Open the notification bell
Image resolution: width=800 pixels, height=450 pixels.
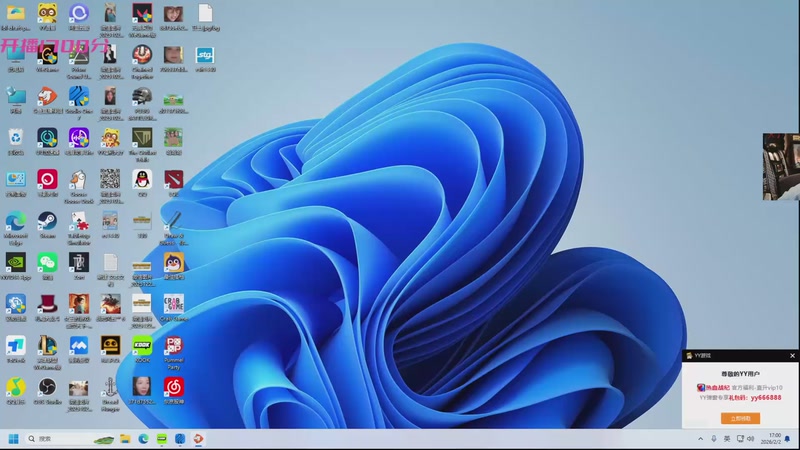[x=788, y=439]
